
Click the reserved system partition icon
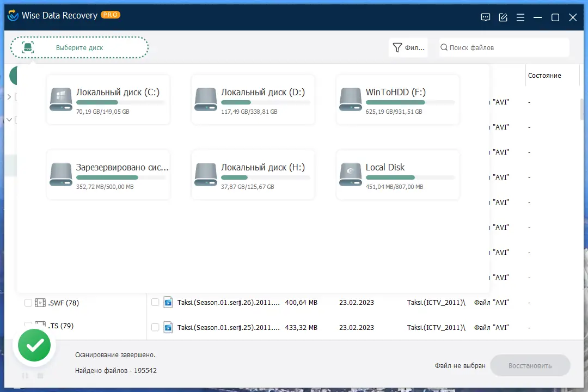coord(61,174)
